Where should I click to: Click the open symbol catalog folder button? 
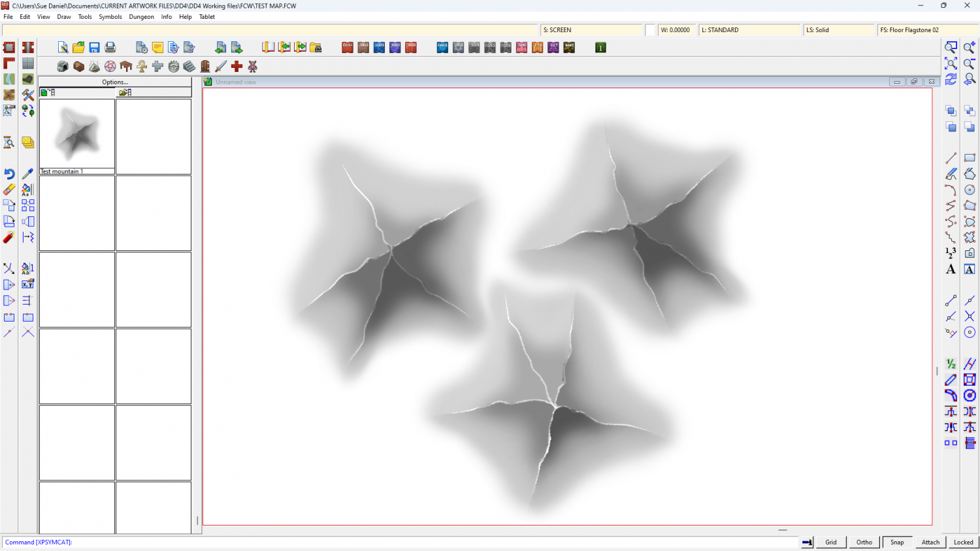pos(154,92)
